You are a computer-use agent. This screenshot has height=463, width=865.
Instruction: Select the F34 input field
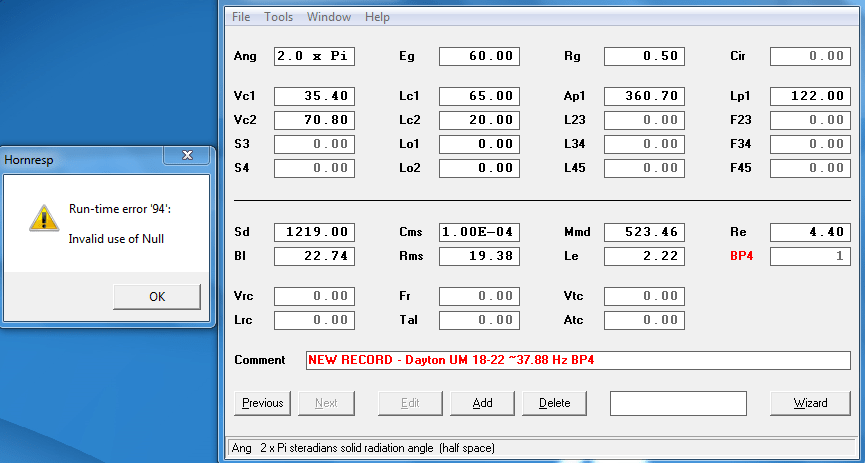coord(810,145)
